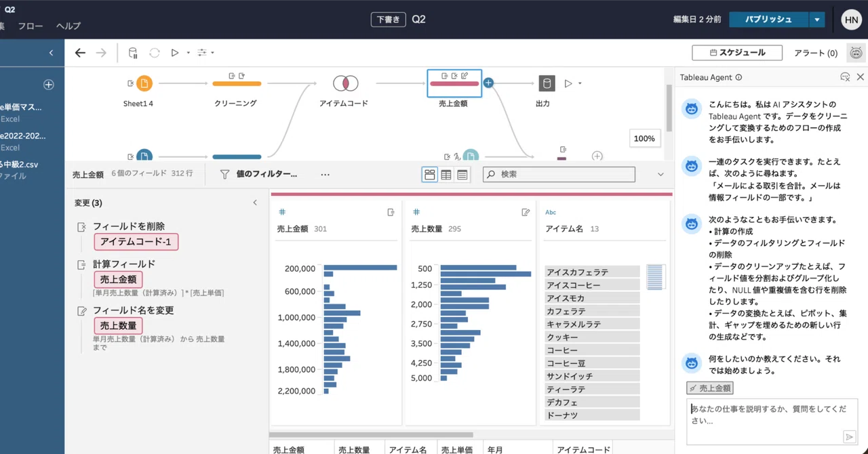Click the 下書き draft badge
Screen dimensions: 868x454
coord(389,20)
